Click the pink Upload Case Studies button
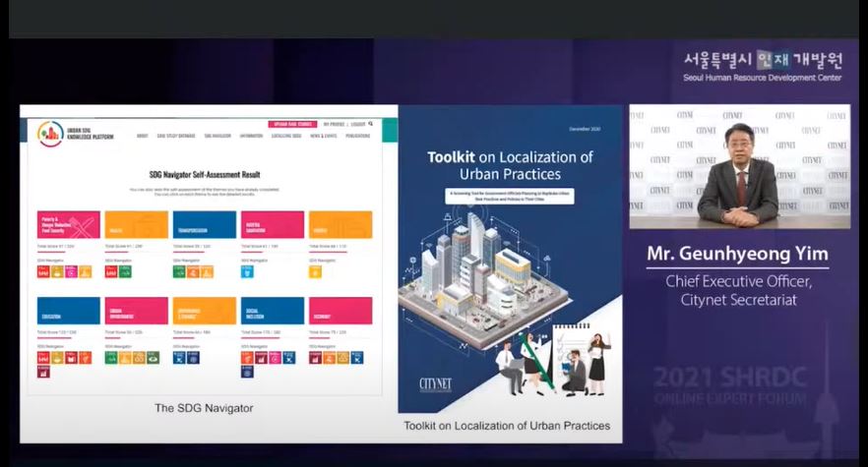The image size is (868, 467). 292,124
